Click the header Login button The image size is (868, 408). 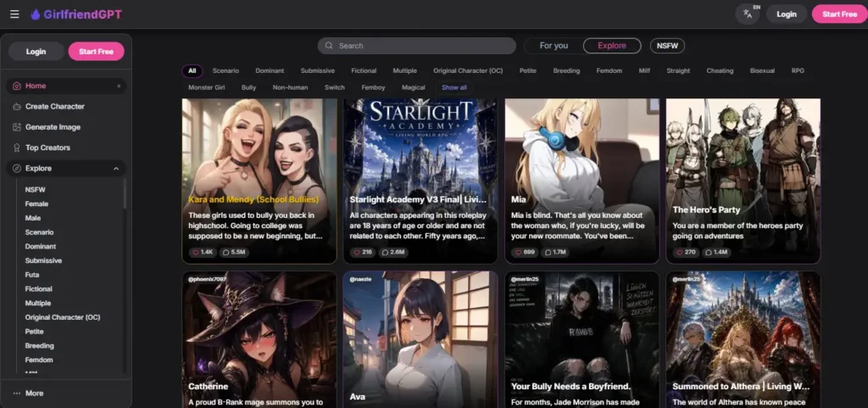[x=786, y=14]
